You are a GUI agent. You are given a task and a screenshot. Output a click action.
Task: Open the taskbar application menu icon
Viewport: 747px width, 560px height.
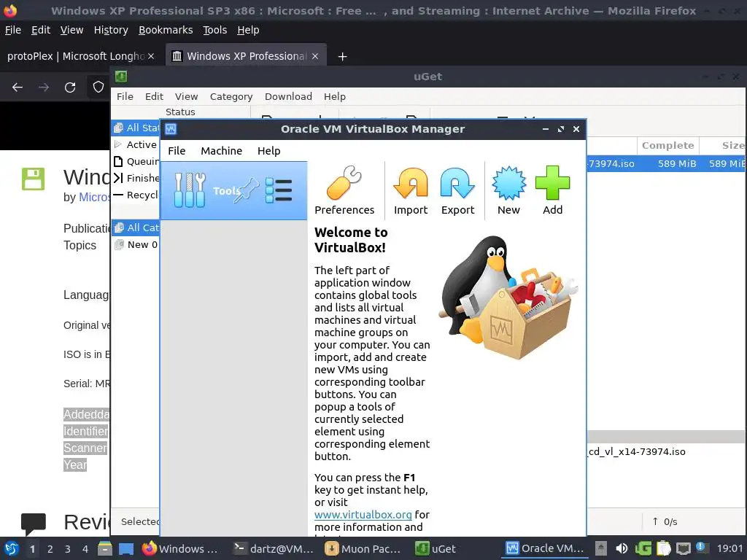12,548
